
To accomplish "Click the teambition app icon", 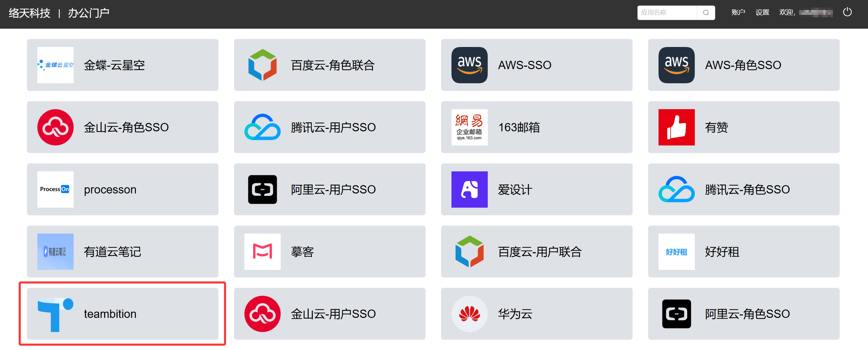I will point(55,314).
